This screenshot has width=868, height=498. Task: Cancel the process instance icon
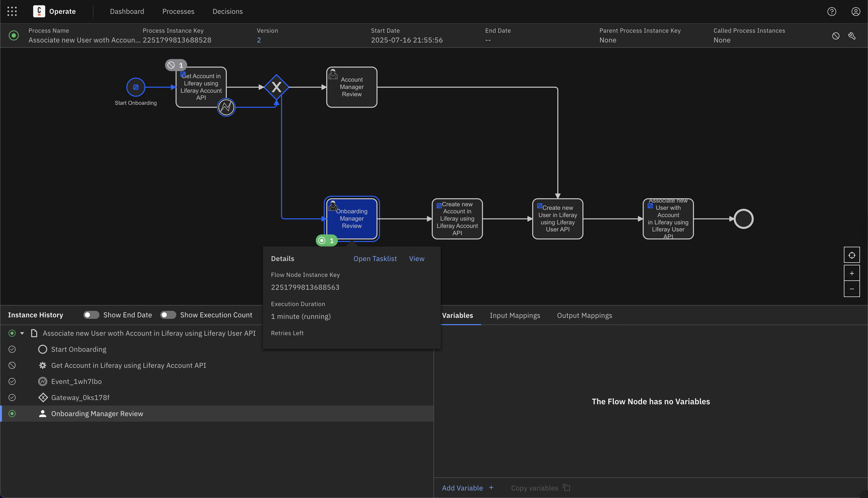pyautogui.click(x=836, y=36)
